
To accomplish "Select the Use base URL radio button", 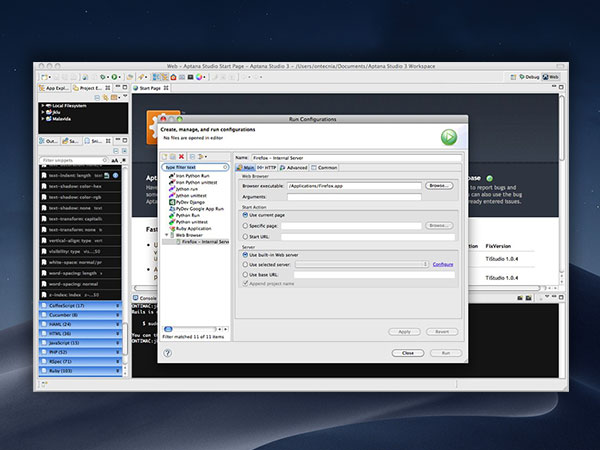I will 245,274.
